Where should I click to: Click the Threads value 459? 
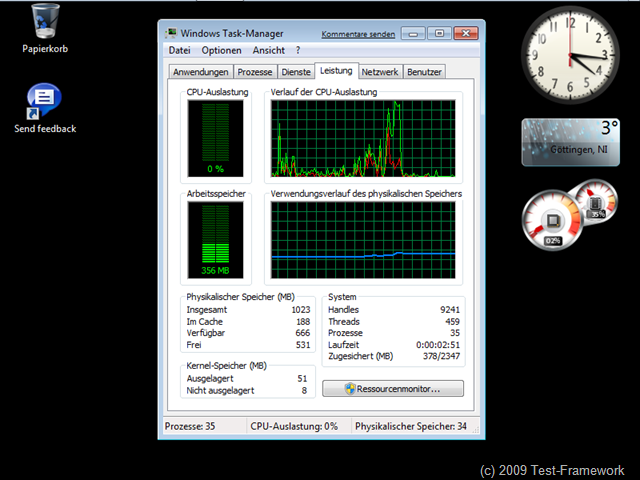coord(453,322)
